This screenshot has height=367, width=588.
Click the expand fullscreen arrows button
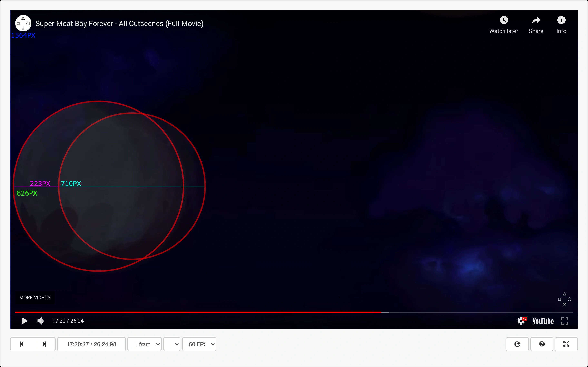[566, 344]
